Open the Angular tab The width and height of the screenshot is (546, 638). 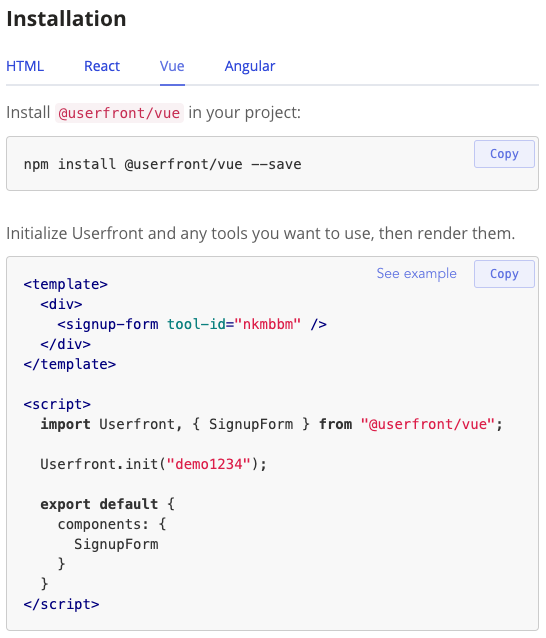(x=250, y=66)
